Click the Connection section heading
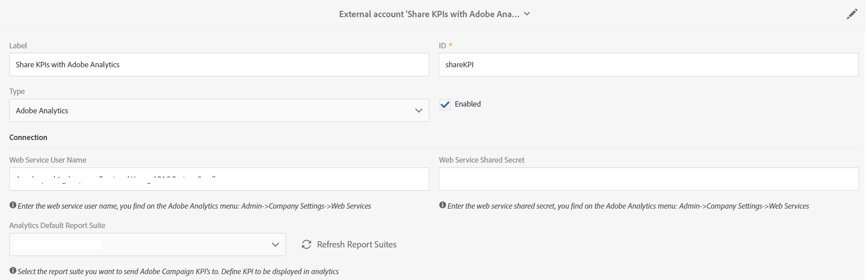This screenshot has width=868, height=280. [x=28, y=137]
